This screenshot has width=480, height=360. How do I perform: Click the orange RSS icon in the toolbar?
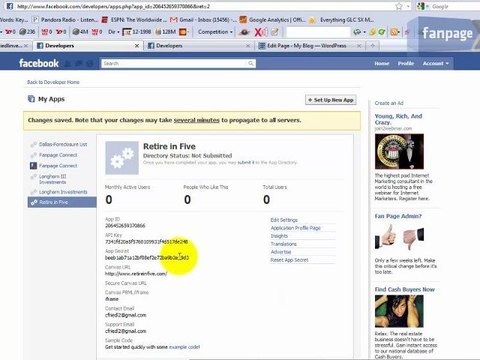[394, 32]
